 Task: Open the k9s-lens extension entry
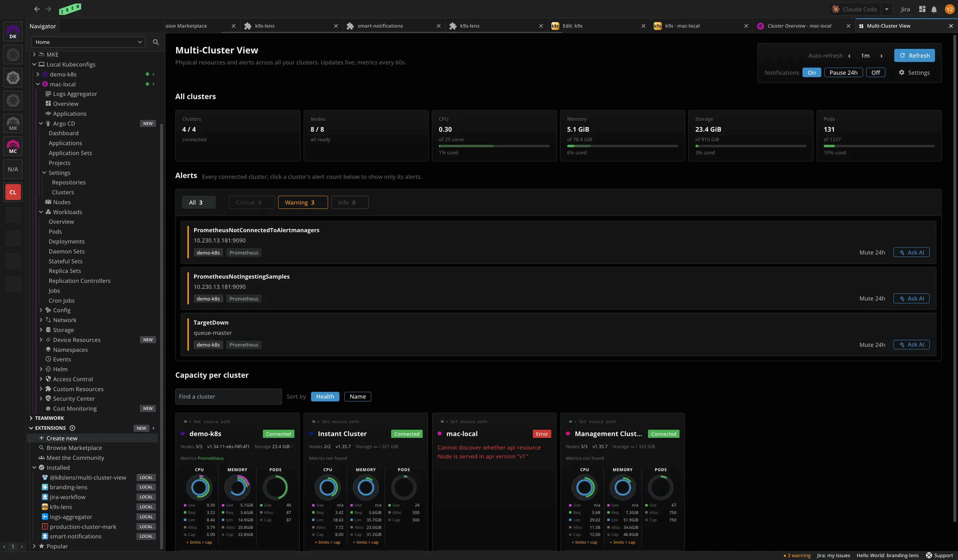point(61,507)
